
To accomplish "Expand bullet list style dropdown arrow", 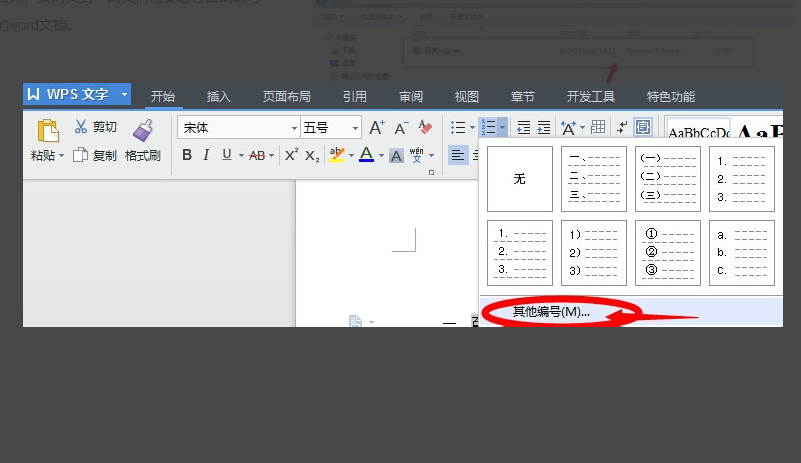I will [x=473, y=127].
